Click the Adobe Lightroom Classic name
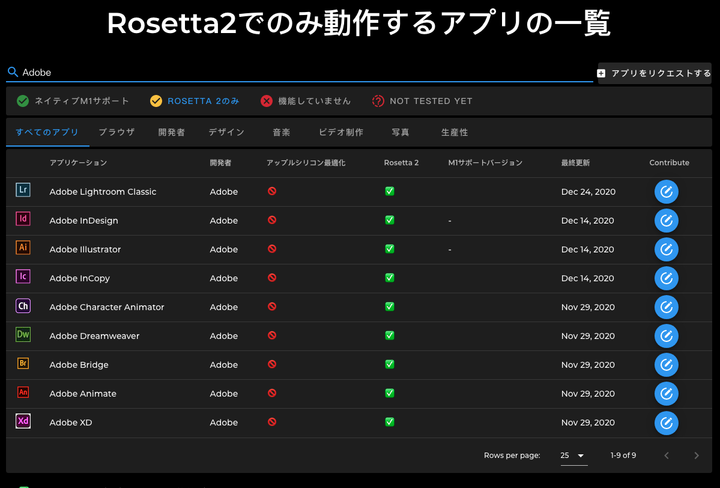The height and width of the screenshot is (488, 720). [x=103, y=192]
